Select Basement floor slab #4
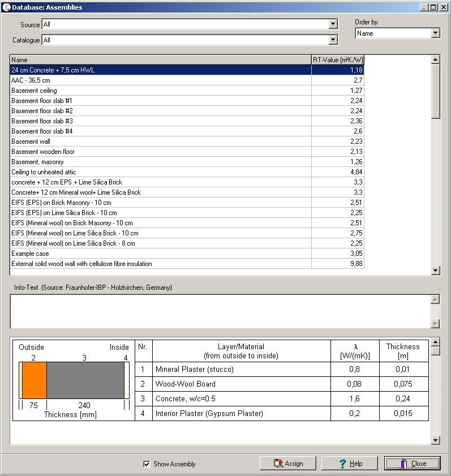The height and width of the screenshot is (476, 451). click(187, 131)
